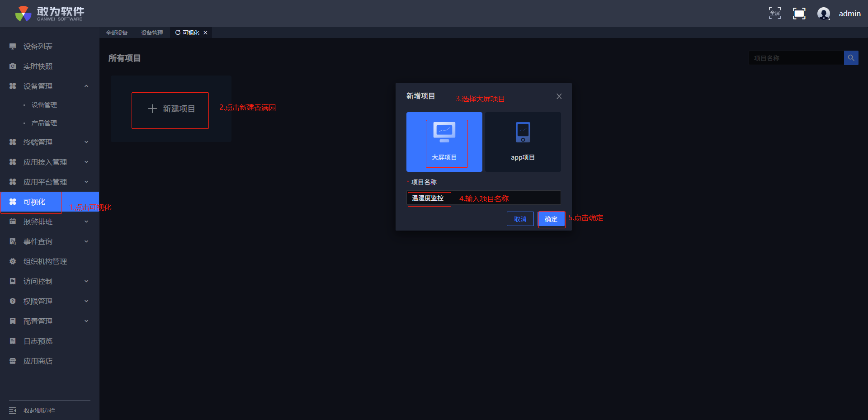Click the search magnifier button
868x420 pixels.
click(x=851, y=58)
